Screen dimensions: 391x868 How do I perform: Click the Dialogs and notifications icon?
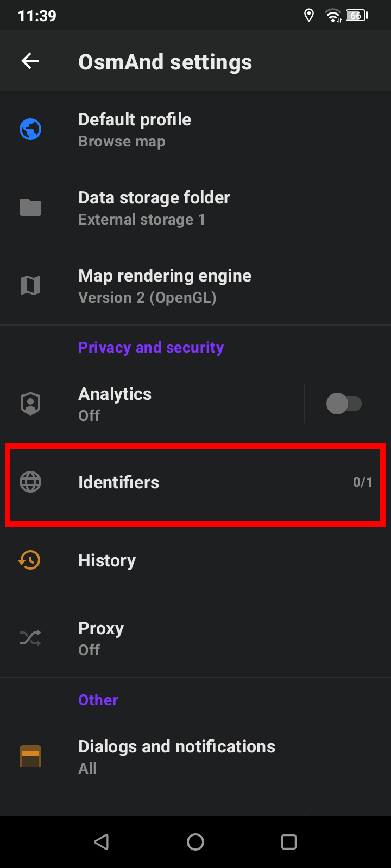[30, 756]
